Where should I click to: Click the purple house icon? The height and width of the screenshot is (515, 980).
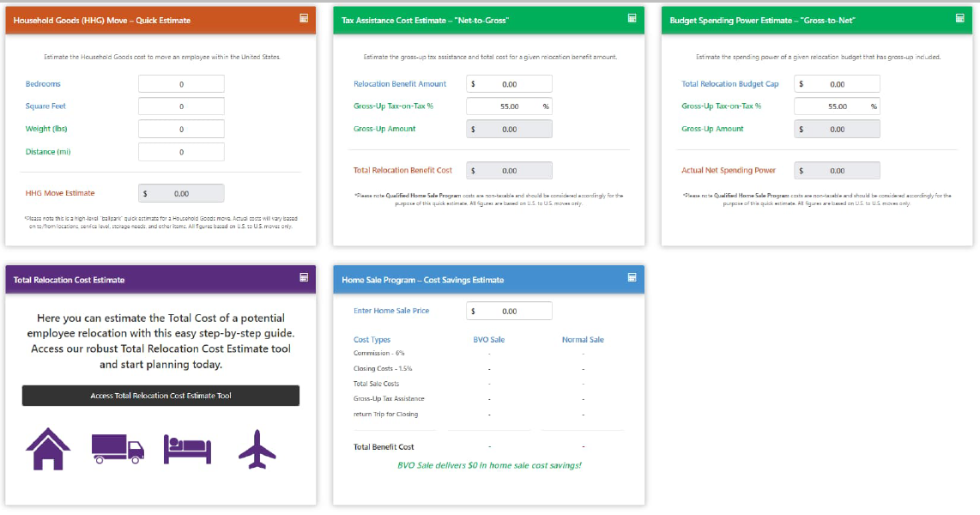[48, 449]
